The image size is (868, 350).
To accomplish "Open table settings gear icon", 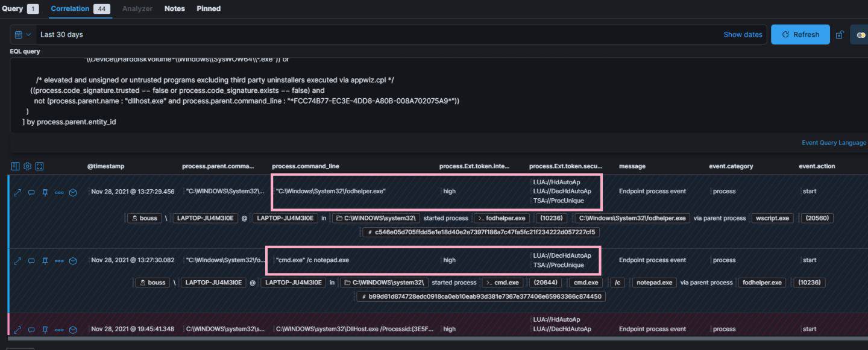I will point(28,166).
